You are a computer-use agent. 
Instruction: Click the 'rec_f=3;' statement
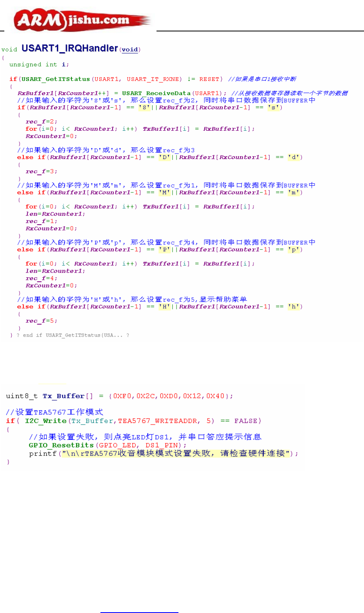(x=42, y=172)
